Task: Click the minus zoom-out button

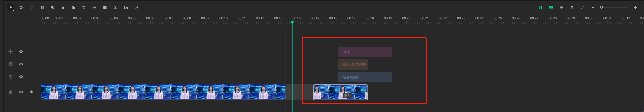Action: (593, 8)
